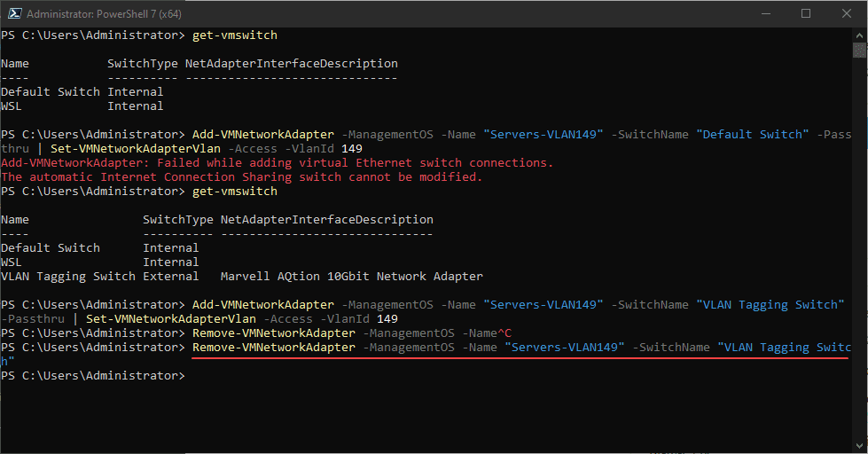Click 'WSL' in the first switch table
The height and width of the screenshot is (454, 868).
pos(12,106)
